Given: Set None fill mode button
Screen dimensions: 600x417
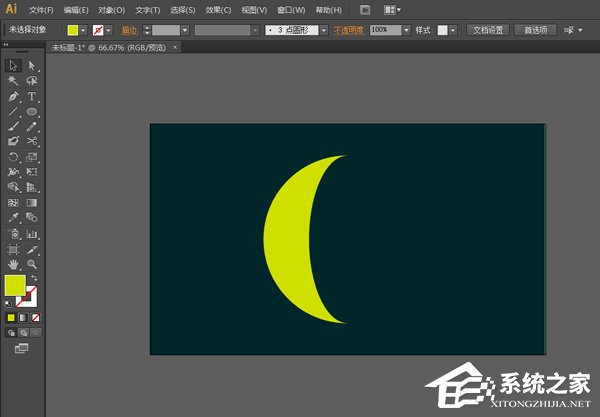Looking at the screenshot, I should point(36,318).
